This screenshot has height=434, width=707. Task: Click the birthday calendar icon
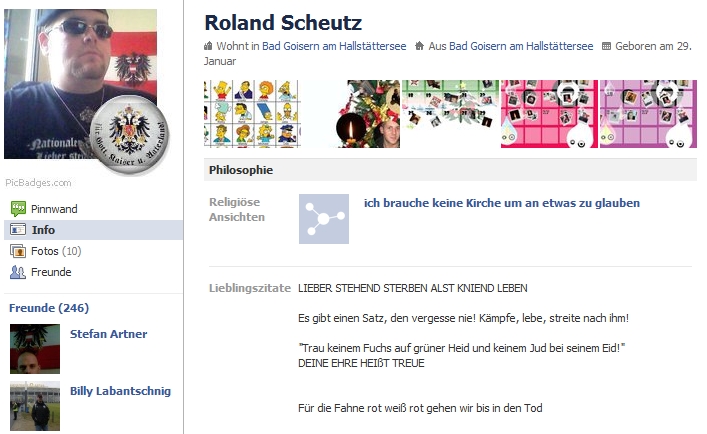click(x=606, y=46)
